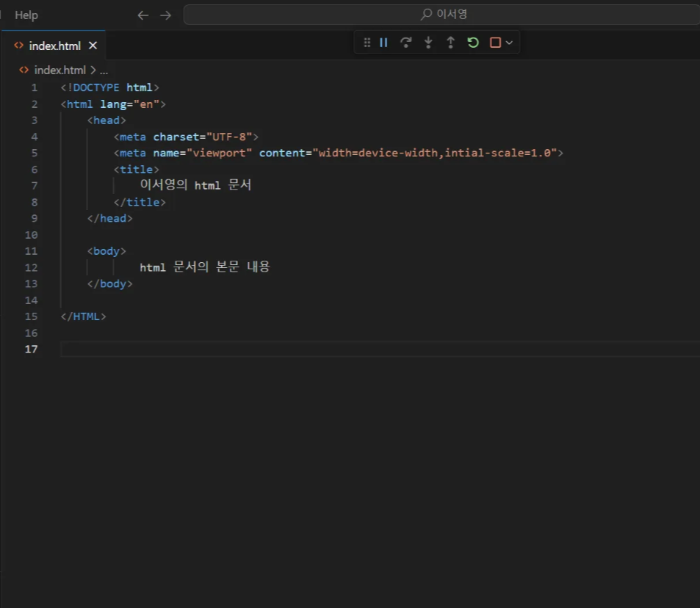
Task: Close the index.html tab
Action: (x=93, y=46)
